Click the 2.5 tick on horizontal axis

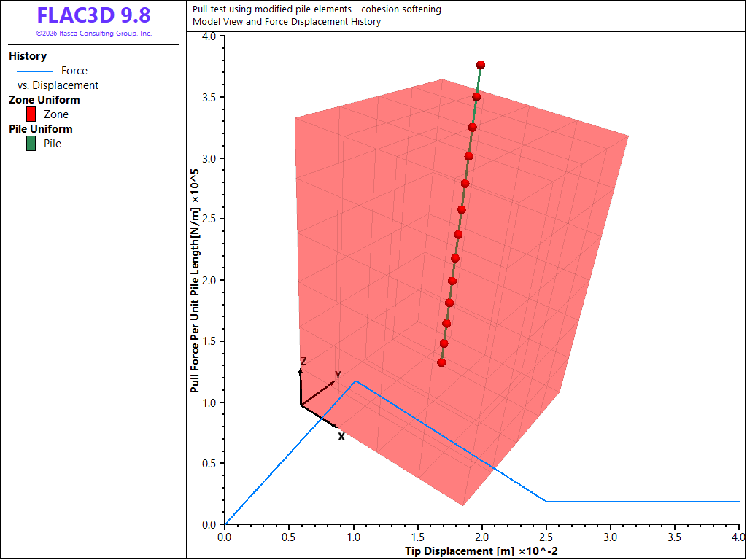pos(546,537)
